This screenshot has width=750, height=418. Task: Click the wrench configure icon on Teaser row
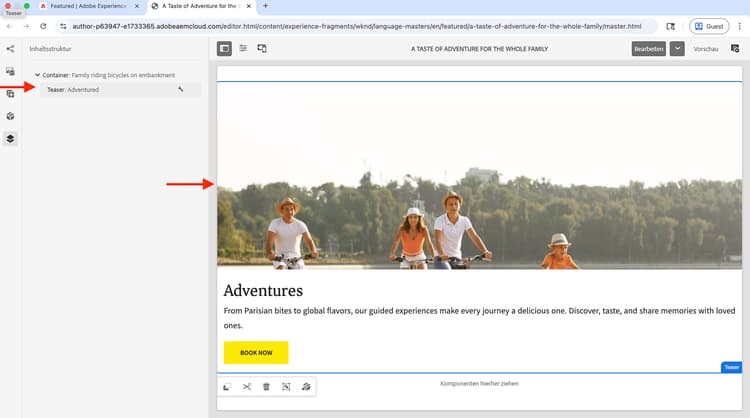click(x=181, y=89)
